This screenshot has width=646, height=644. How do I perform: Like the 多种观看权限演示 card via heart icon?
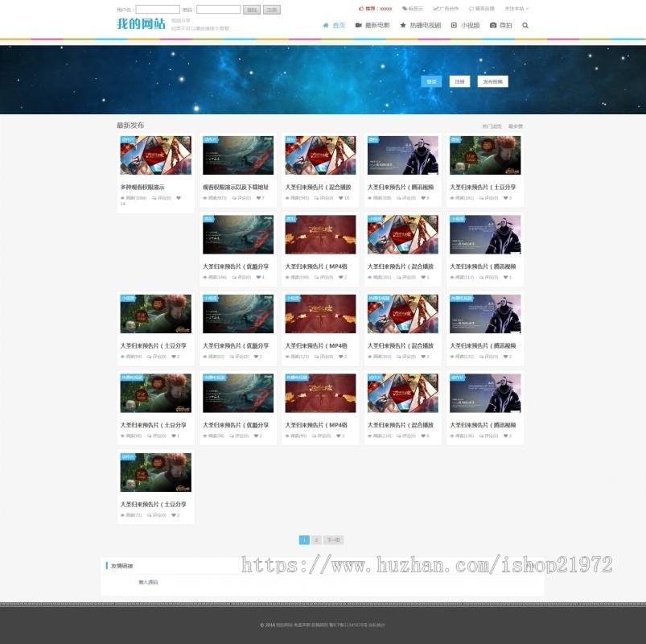pos(179,198)
